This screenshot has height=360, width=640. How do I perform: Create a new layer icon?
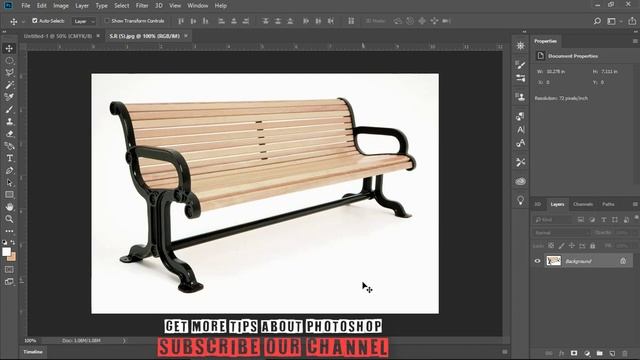click(612, 353)
